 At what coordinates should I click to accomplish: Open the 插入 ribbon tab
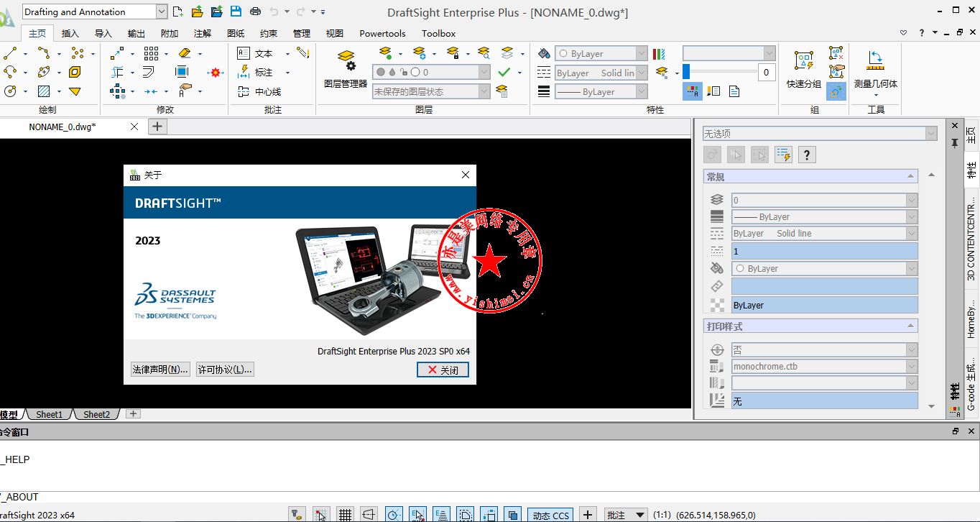pos(70,33)
